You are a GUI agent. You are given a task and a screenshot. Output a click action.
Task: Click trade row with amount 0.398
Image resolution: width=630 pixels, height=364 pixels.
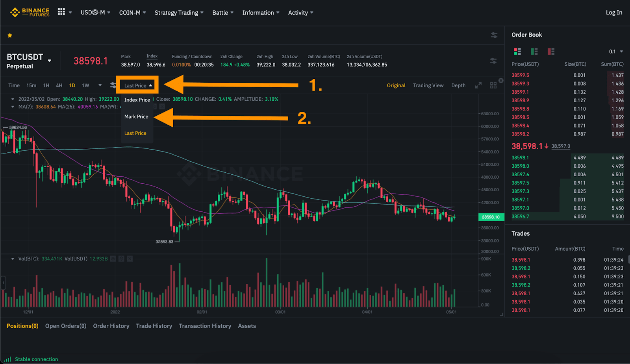567,260
